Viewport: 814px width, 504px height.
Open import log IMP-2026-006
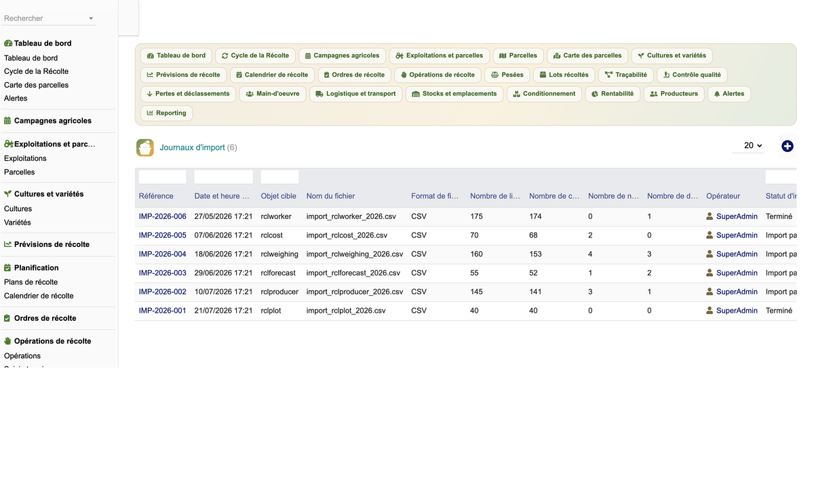coord(163,216)
